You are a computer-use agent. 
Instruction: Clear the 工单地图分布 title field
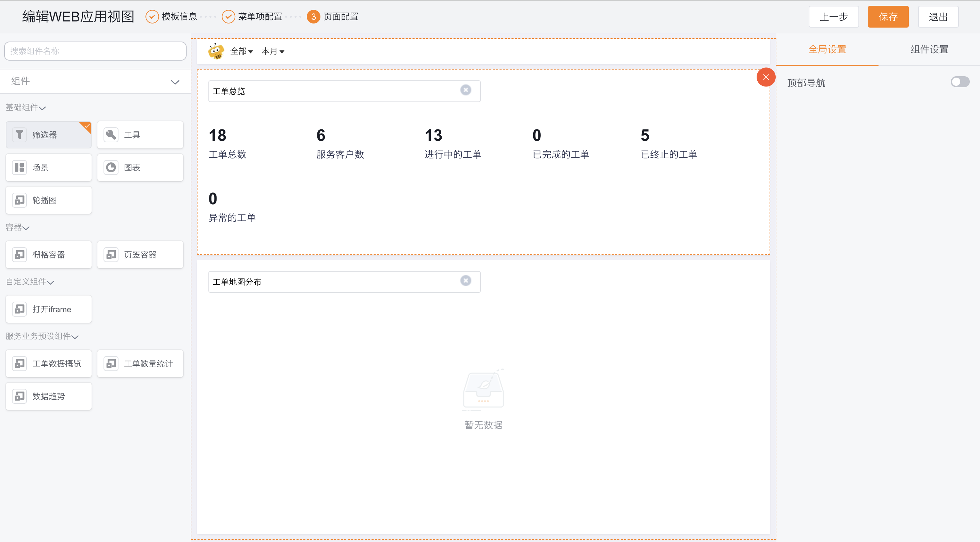[465, 281]
